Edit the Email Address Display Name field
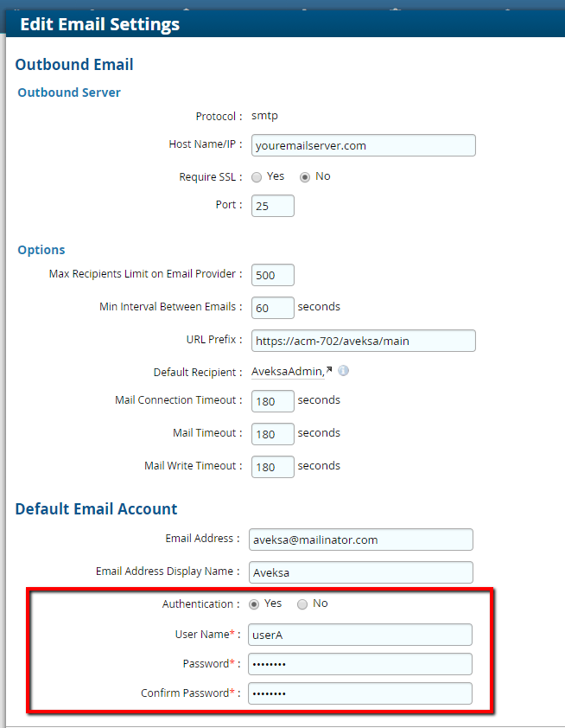This screenshot has width=565, height=728. pyautogui.click(x=360, y=572)
